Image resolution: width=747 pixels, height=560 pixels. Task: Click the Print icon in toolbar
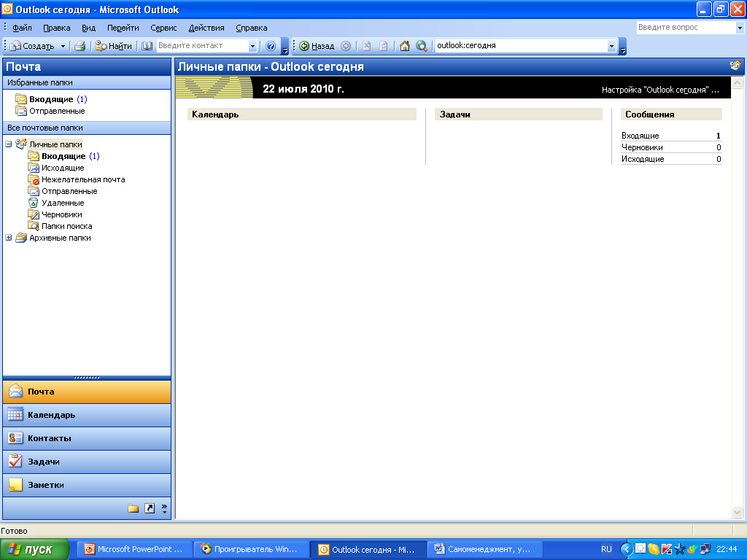pyautogui.click(x=80, y=46)
